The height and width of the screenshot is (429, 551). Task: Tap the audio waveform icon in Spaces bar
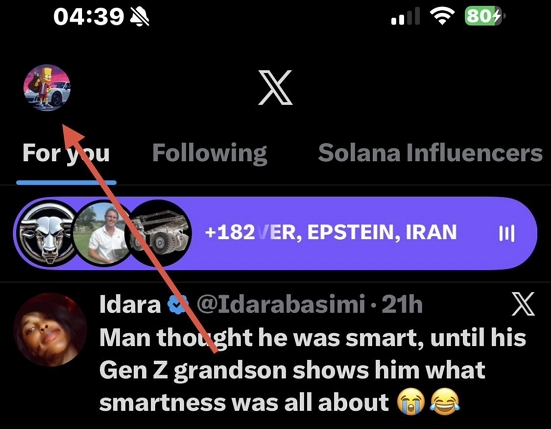[x=507, y=234]
